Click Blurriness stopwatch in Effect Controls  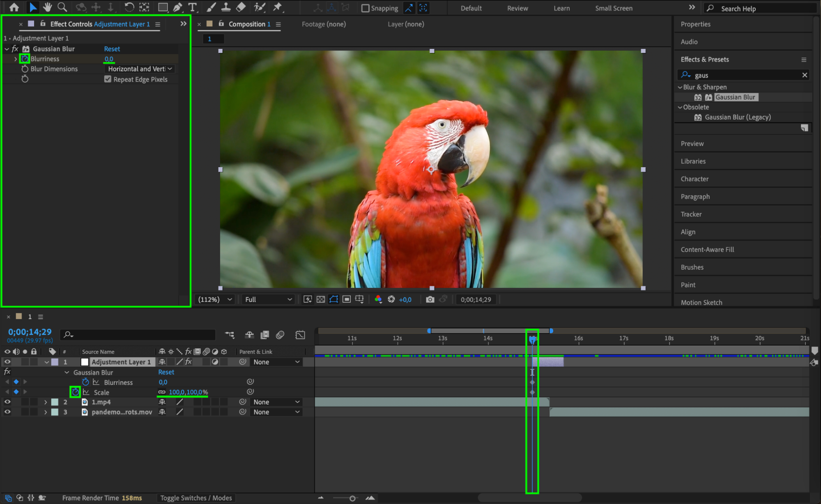click(25, 59)
